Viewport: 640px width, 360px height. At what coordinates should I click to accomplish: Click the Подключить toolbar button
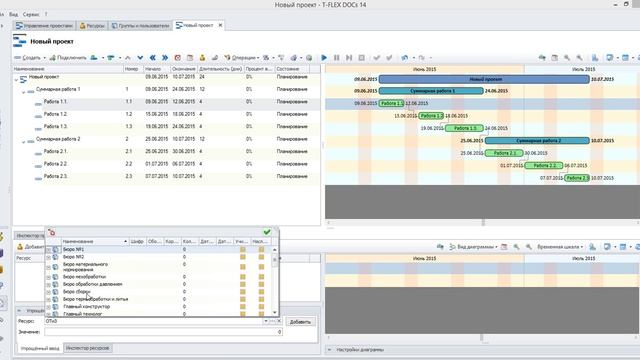tap(68, 58)
